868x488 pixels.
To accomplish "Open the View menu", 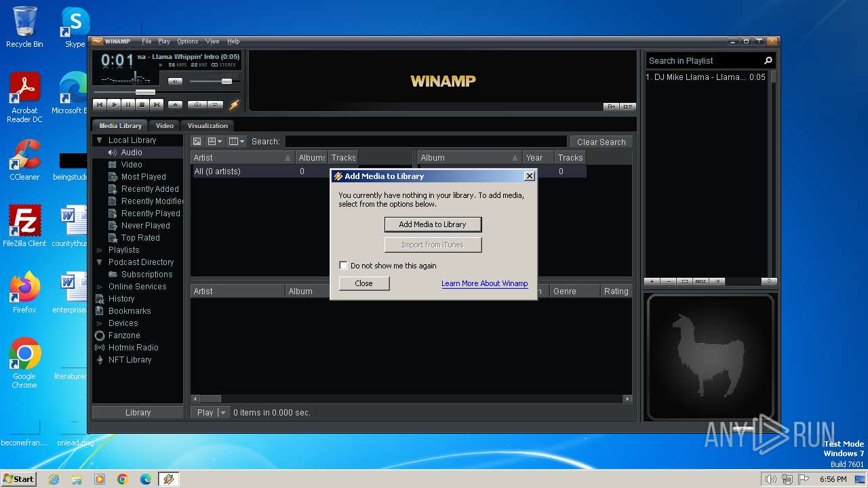I will (x=212, y=41).
